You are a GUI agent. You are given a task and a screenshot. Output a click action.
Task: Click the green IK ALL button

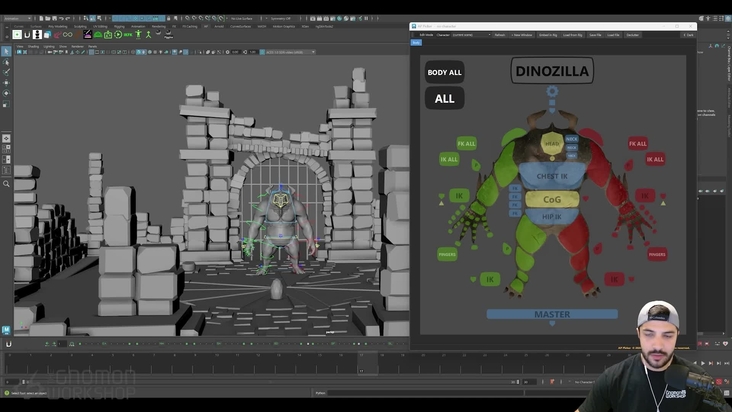[x=449, y=159]
